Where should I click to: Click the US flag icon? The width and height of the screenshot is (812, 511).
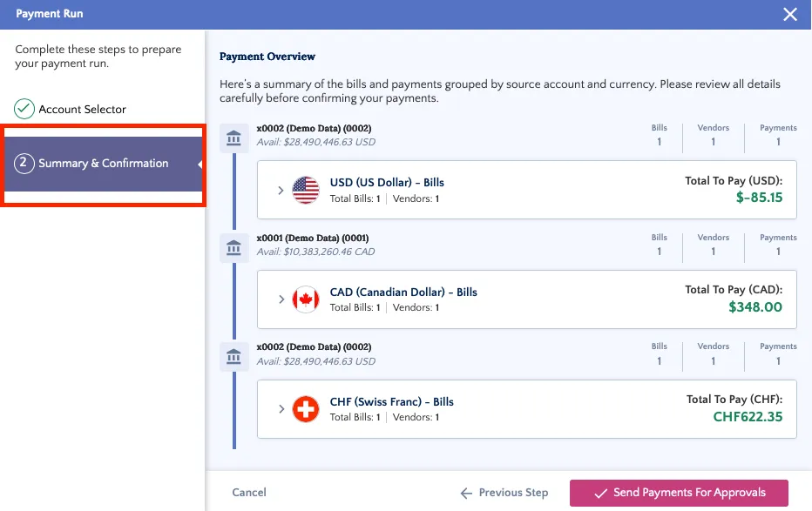point(306,190)
